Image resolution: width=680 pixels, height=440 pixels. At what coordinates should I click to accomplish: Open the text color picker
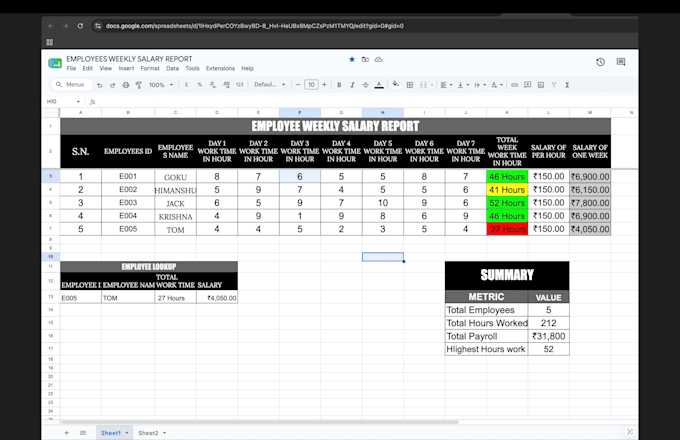(x=379, y=85)
